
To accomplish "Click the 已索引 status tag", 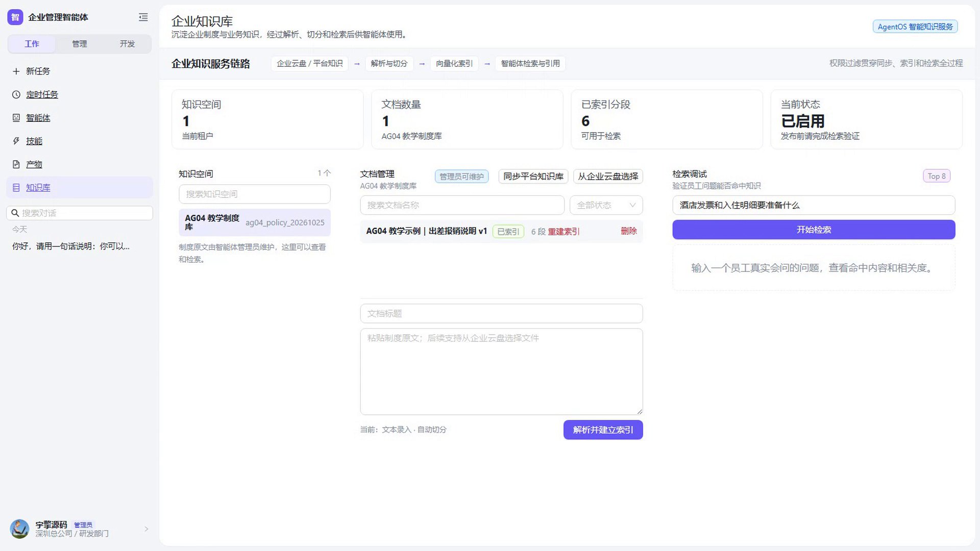I will point(508,232).
